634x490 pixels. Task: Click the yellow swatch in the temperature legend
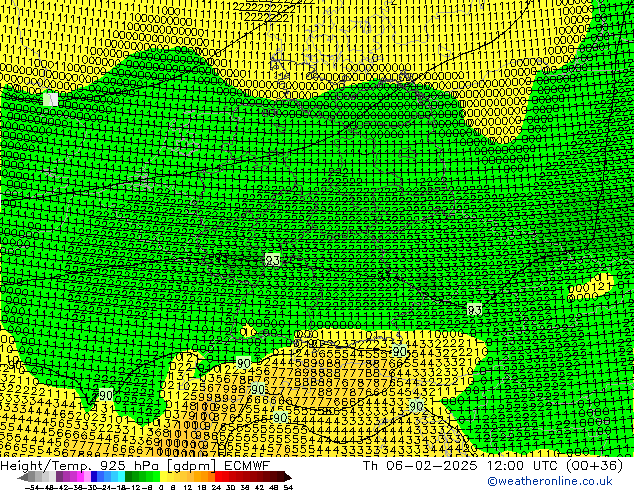pyautogui.click(x=163, y=477)
